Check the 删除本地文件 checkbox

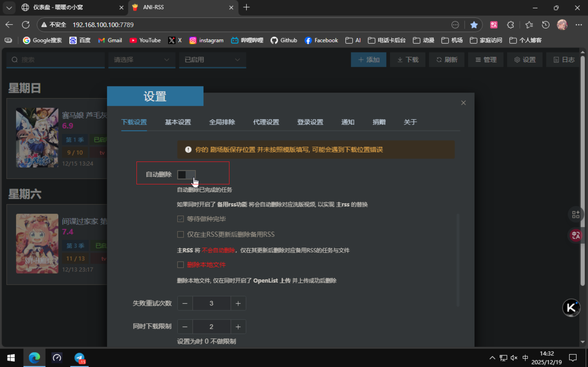click(180, 265)
